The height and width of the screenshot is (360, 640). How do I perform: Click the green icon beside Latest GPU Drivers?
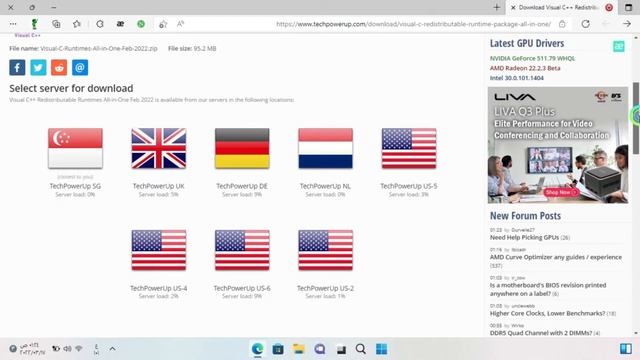(619, 46)
